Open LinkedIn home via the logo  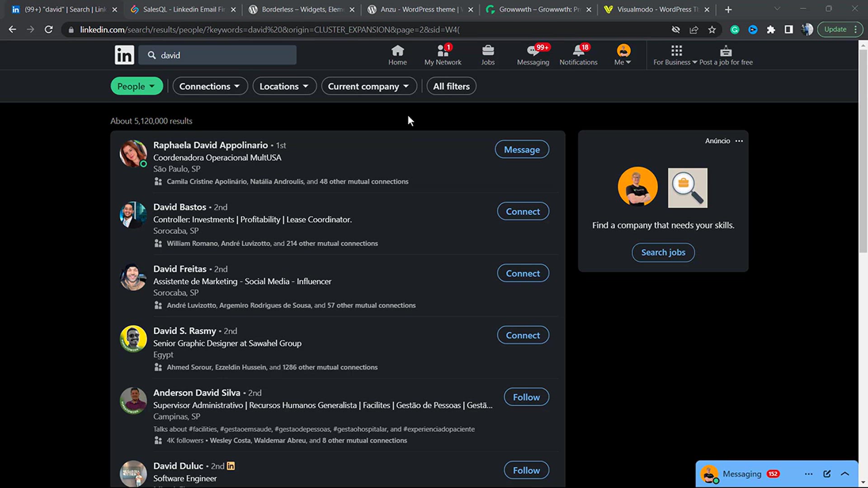[124, 55]
